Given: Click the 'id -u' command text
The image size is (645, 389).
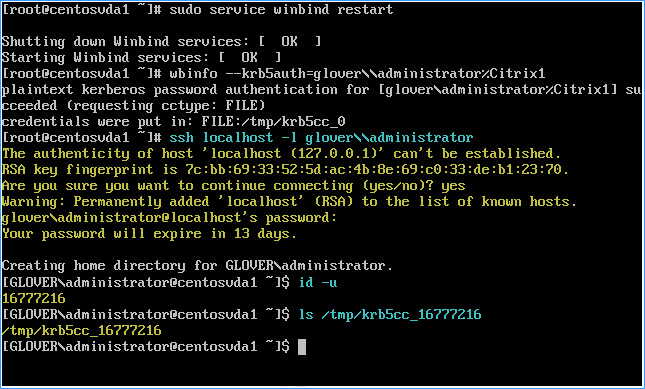Looking at the screenshot, I should 318,282.
